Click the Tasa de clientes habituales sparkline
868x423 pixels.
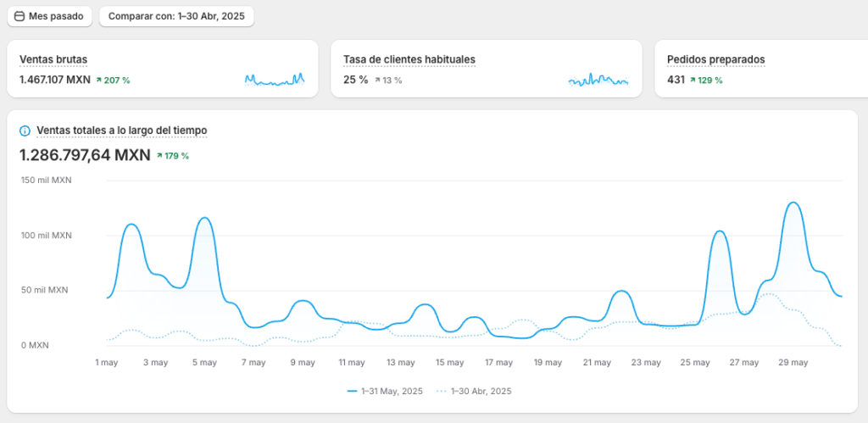(x=598, y=80)
